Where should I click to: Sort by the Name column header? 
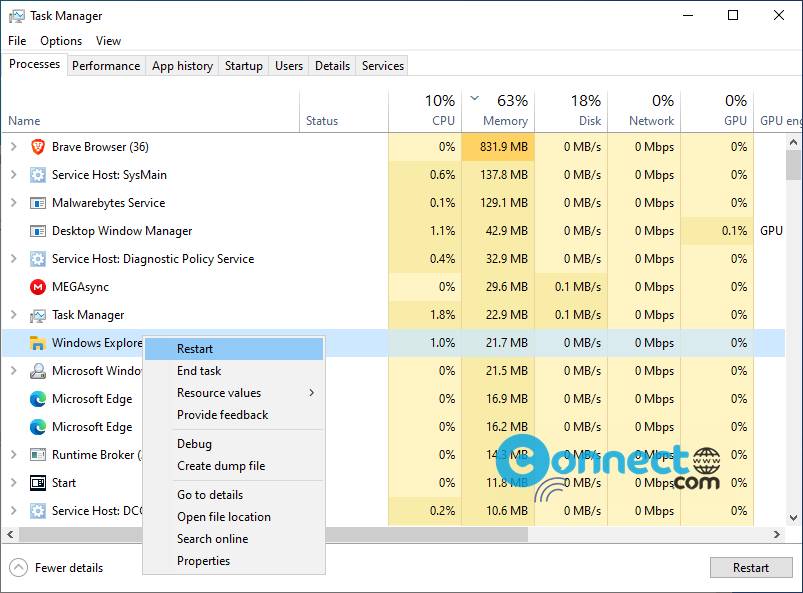(151, 110)
